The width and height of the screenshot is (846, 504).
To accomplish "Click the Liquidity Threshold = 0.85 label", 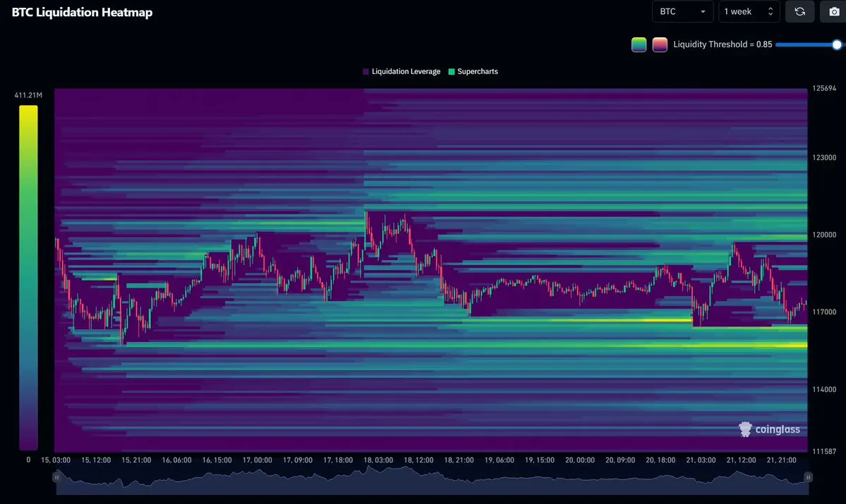I will pyautogui.click(x=723, y=44).
